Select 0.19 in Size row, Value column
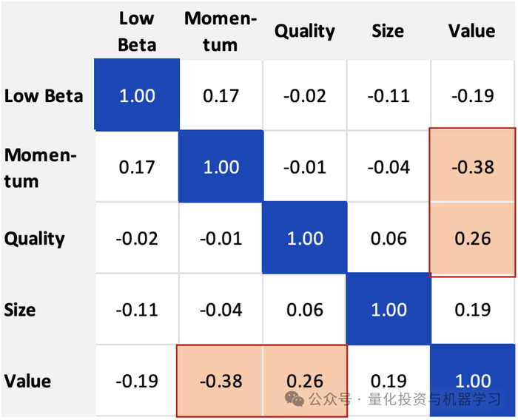 click(472, 310)
